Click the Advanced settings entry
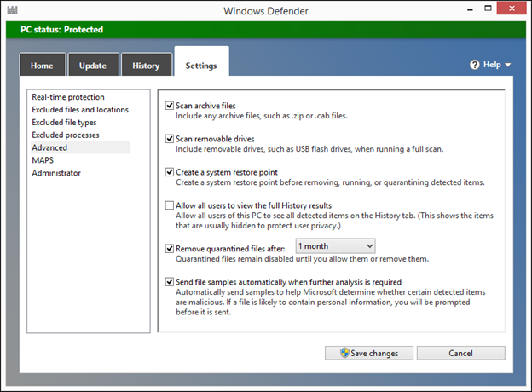This screenshot has height=392, width=532. coord(80,147)
